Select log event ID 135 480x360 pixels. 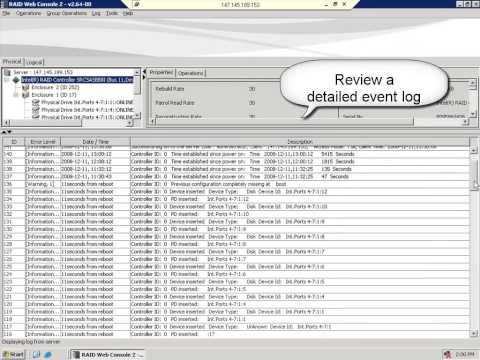[x=236, y=192]
